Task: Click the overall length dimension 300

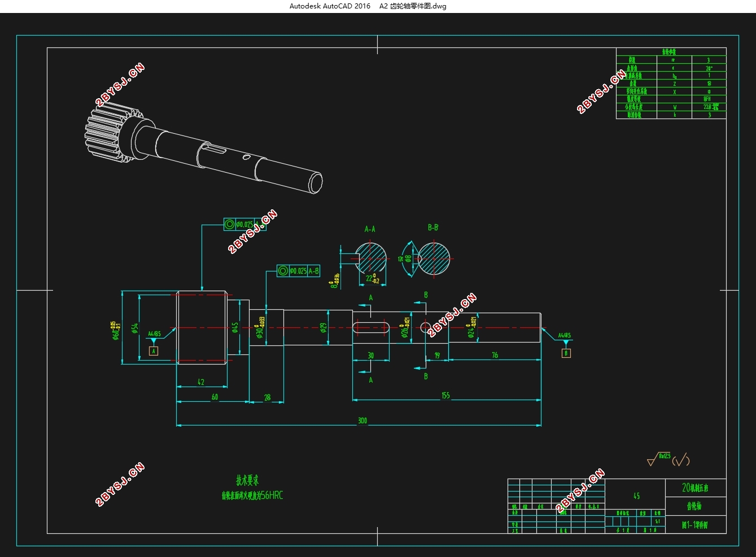Action: tap(362, 420)
